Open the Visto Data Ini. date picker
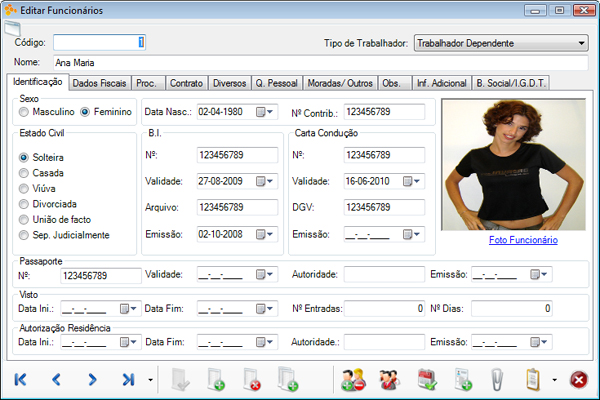The height and width of the screenshot is (400, 600). [128, 309]
